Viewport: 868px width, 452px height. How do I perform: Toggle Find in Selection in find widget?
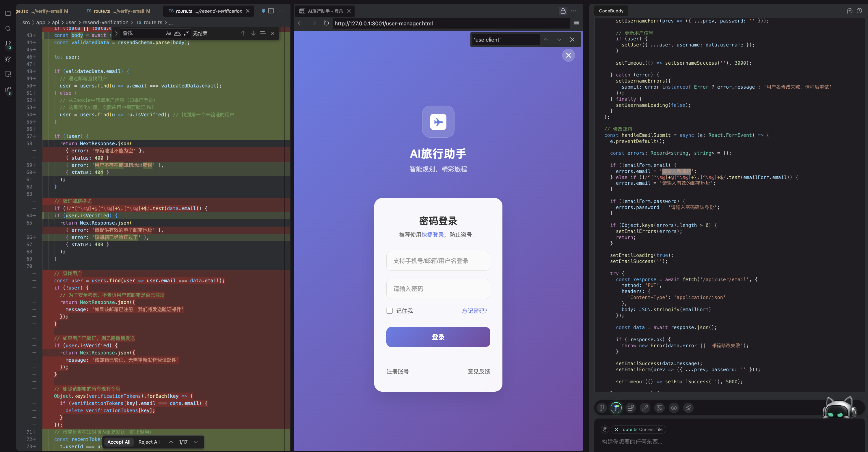click(263, 33)
